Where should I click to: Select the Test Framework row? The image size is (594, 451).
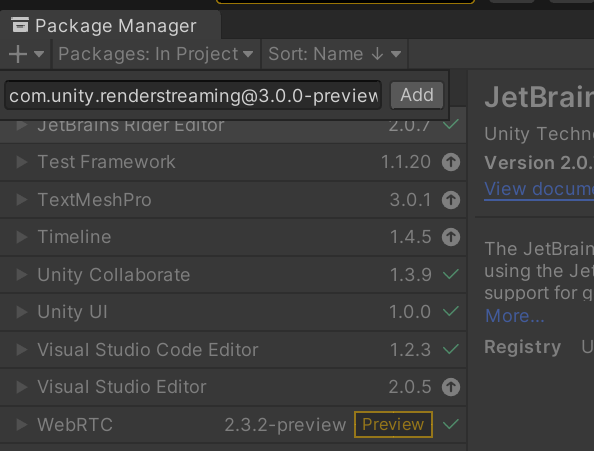click(233, 162)
